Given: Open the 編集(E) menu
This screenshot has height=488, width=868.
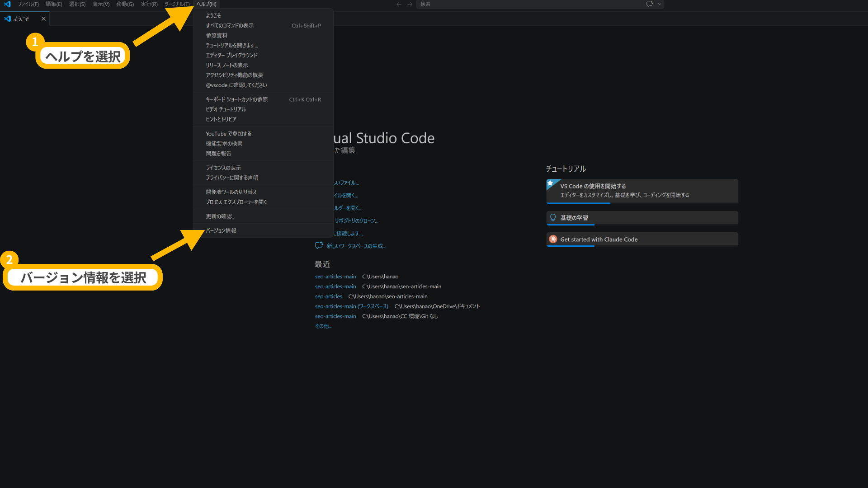Looking at the screenshot, I should pyautogui.click(x=54, y=4).
